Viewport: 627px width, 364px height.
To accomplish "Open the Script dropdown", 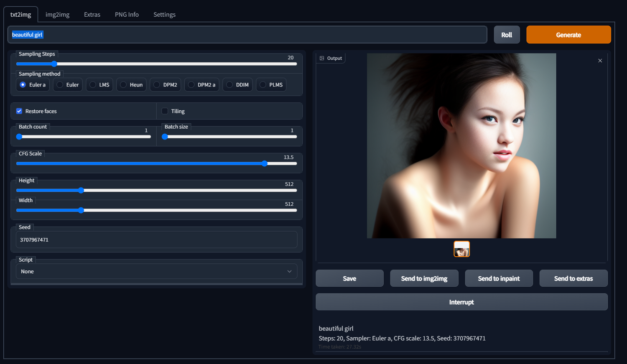I will tap(157, 271).
